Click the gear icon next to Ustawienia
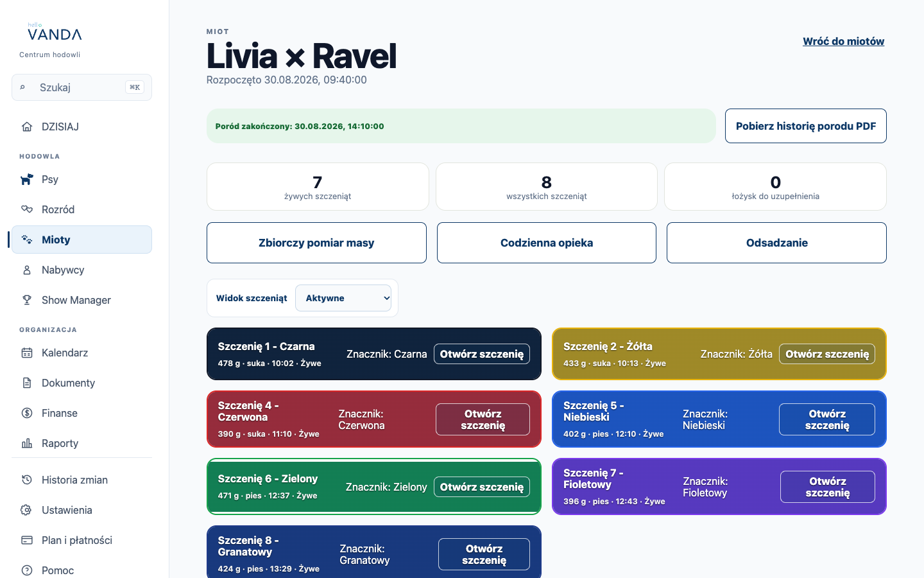The height and width of the screenshot is (578, 924). coord(27,510)
